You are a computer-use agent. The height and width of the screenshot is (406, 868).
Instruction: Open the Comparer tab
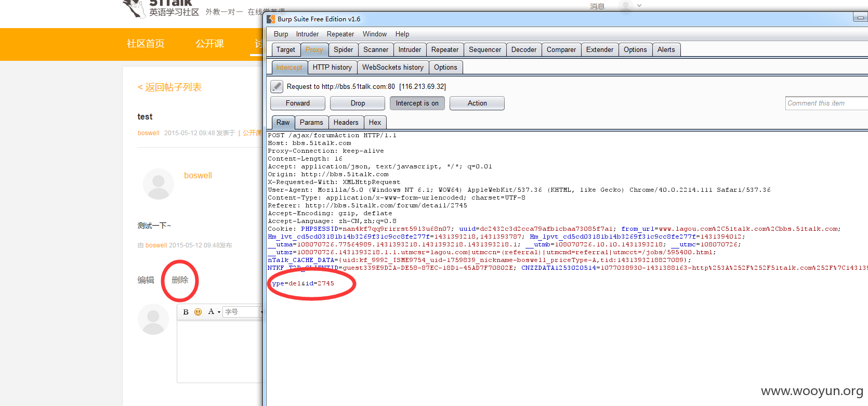pos(561,49)
